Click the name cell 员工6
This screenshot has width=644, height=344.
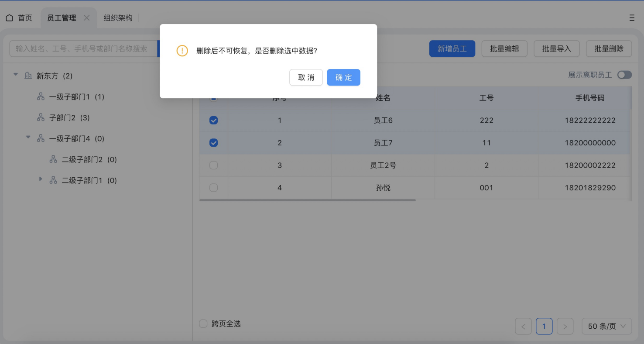(x=383, y=120)
